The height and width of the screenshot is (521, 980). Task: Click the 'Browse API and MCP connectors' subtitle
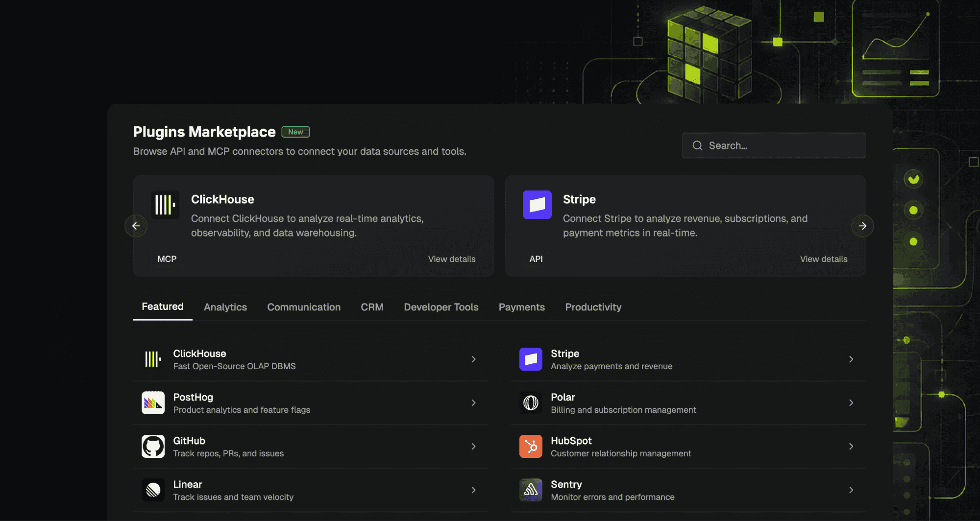(x=299, y=151)
